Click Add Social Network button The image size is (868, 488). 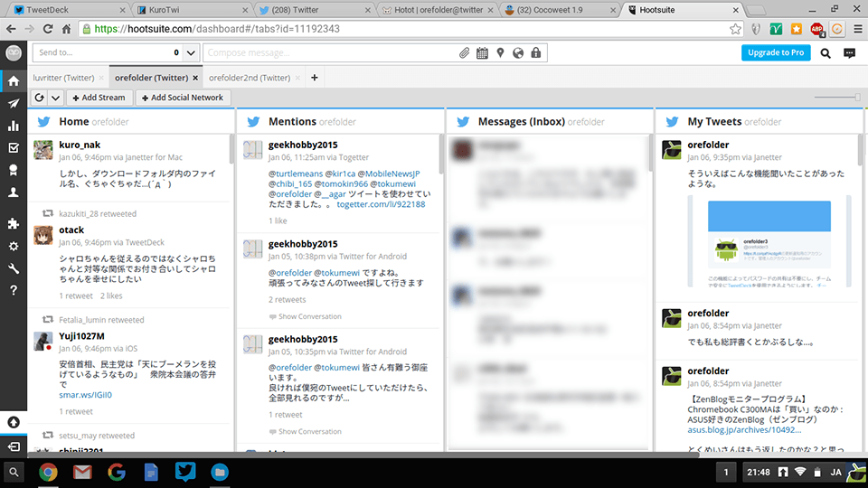point(183,98)
